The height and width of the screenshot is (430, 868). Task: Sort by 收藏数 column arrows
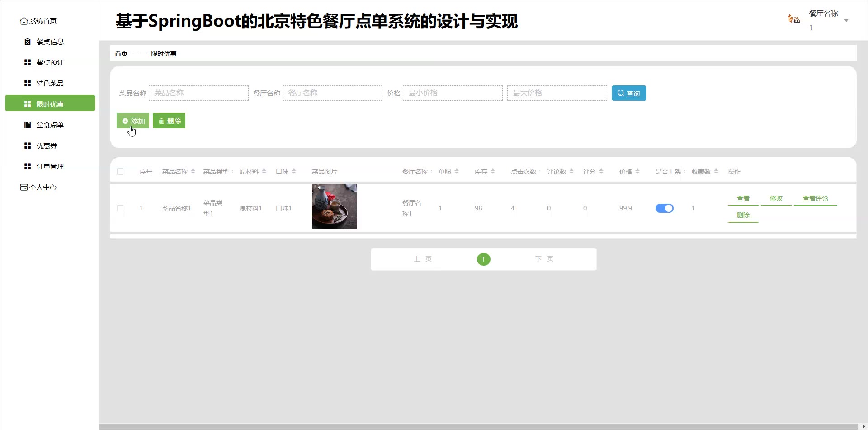click(716, 172)
